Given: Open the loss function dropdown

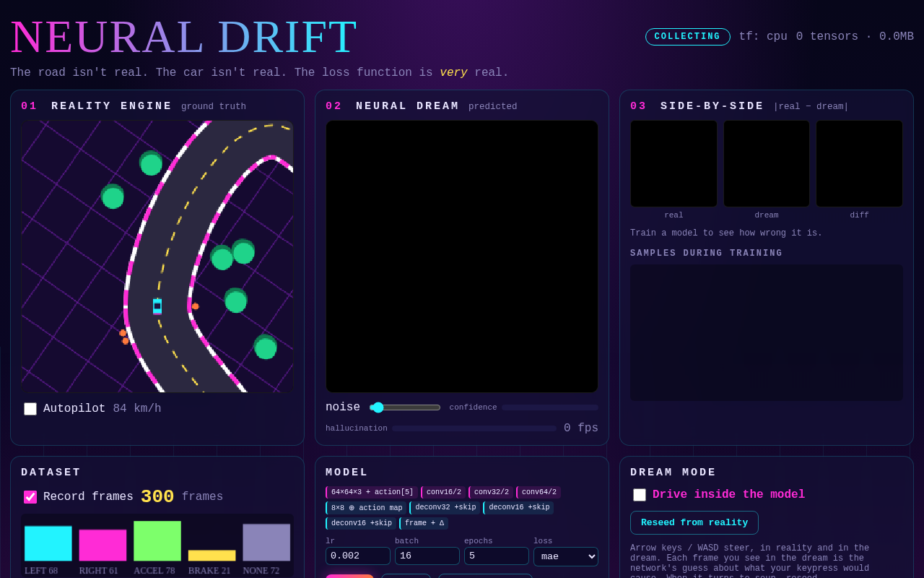Looking at the screenshot, I should pyautogui.click(x=566, y=556).
